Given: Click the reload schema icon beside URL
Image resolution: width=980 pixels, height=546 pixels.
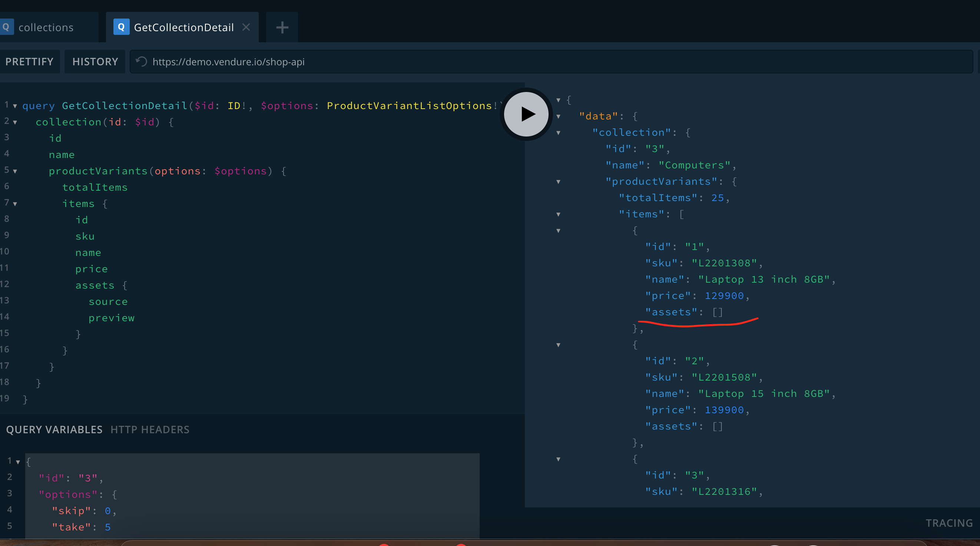Looking at the screenshot, I should tap(142, 61).
